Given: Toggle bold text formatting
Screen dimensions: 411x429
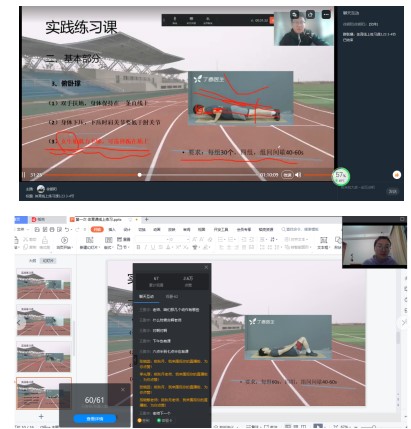Looking at the screenshot, I should (138, 247).
